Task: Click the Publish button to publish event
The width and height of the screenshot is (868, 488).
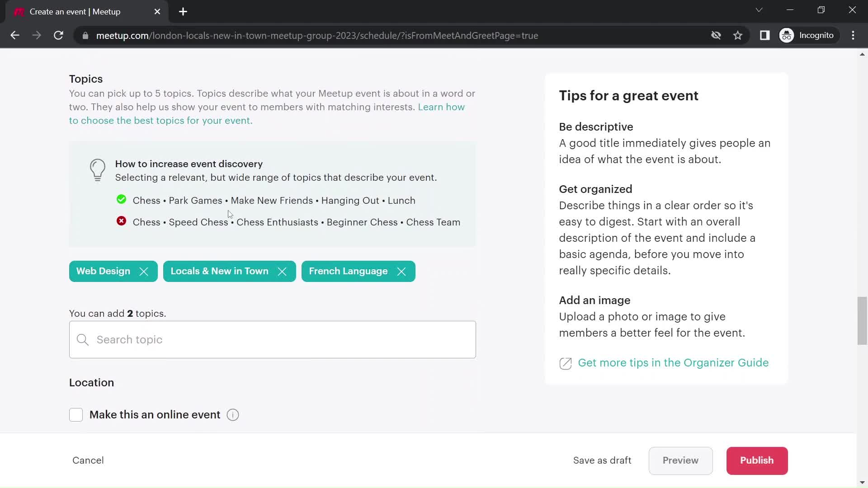Action: [756, 460]
